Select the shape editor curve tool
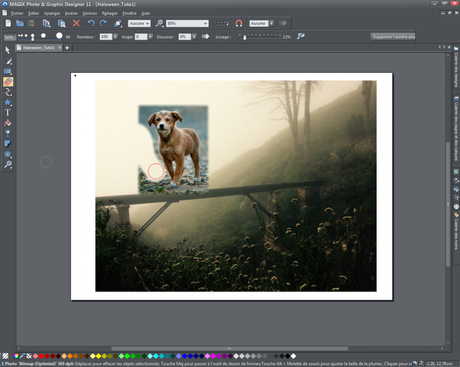 click(8, 92)
